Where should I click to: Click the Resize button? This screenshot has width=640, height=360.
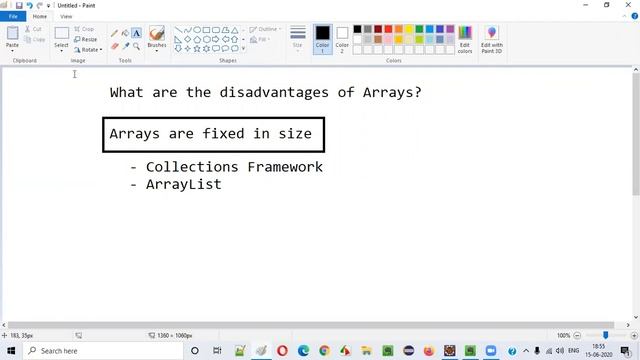(x=86, y=40)
